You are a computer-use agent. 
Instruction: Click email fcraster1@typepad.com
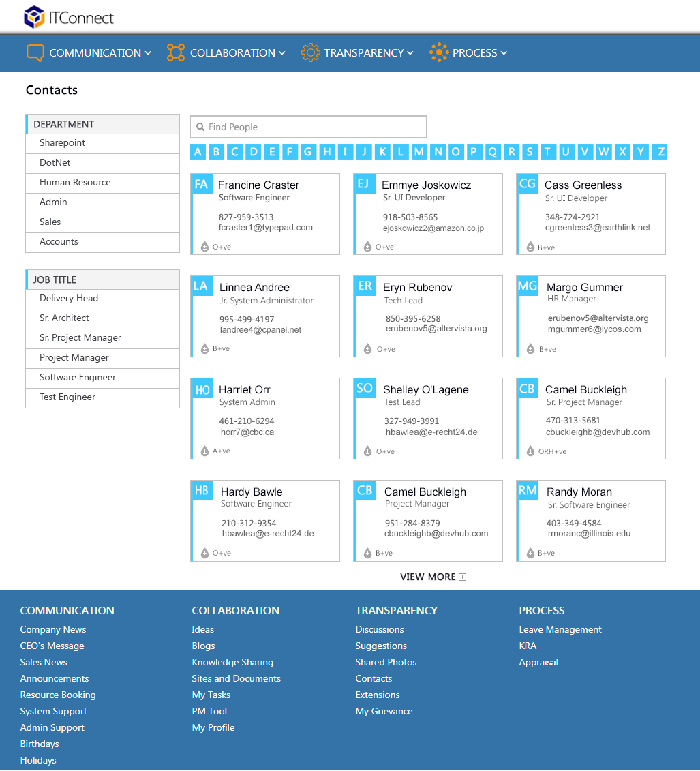[x=265, y=228]
